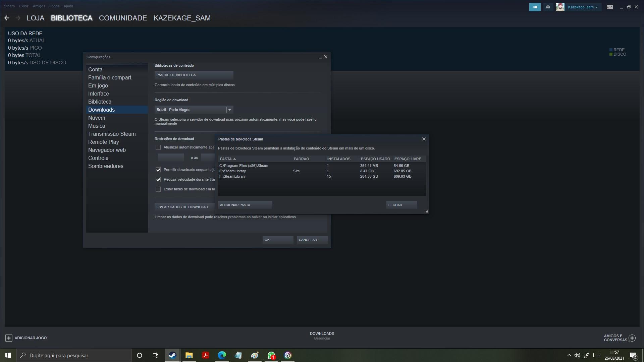Click the Steam forward navigation arrow
644x362 pixels.
click(18, 18)
